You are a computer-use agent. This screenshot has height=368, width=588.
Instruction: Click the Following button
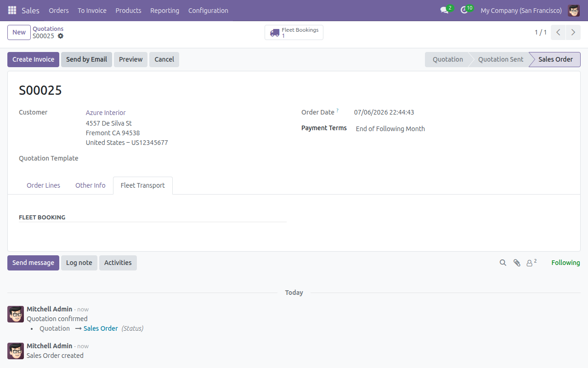565,263
